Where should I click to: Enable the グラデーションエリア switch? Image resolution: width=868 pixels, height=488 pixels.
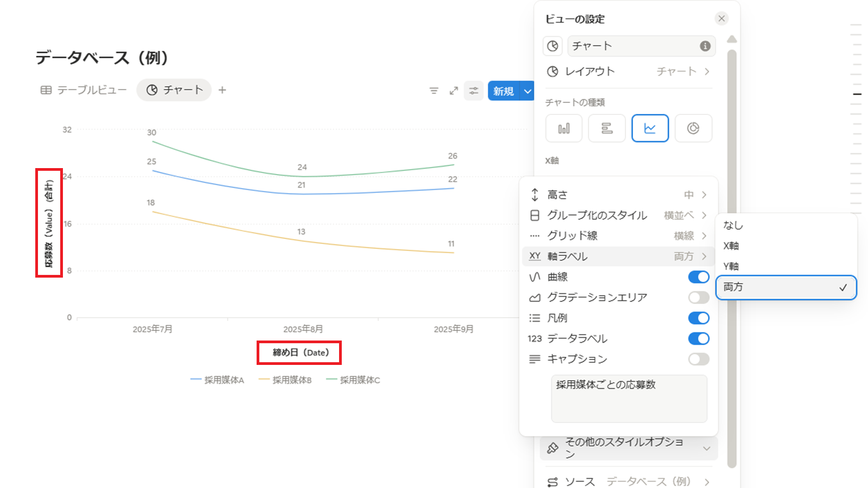[x=698, y=298]
